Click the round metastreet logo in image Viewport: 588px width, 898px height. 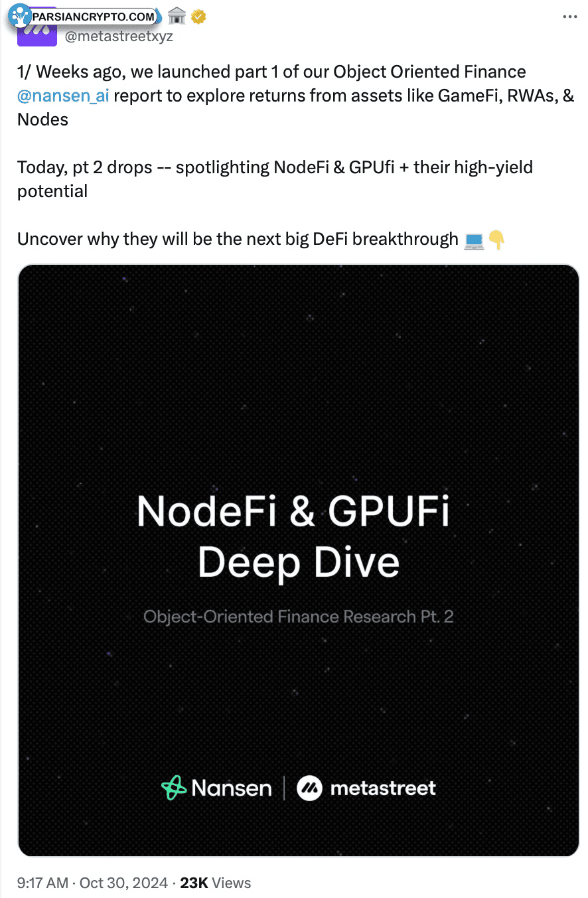pos(309,788)
